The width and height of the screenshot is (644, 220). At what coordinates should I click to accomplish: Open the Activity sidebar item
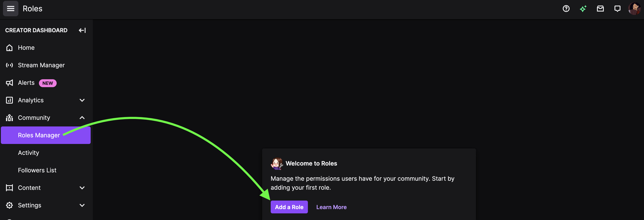pos(28,153)
